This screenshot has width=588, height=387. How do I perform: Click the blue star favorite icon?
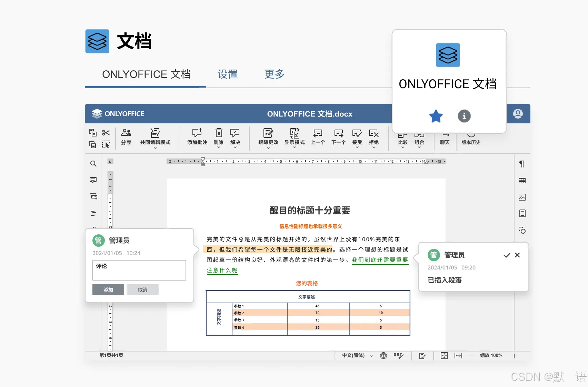[436, 116]
